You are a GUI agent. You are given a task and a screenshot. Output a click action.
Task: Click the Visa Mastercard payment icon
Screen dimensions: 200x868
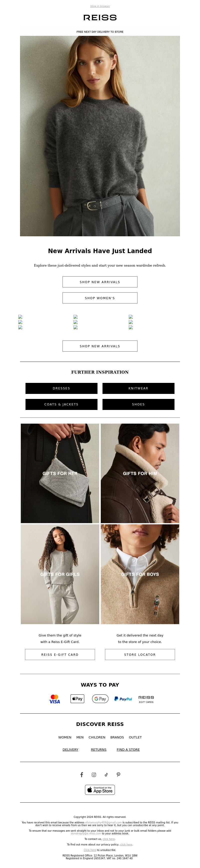(54, 699)
